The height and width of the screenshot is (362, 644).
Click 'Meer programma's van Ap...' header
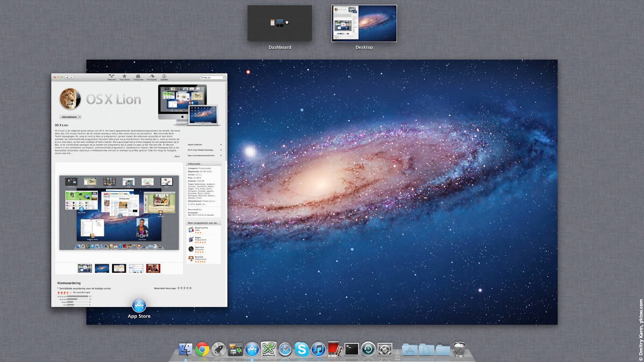pyautogui.click(x=203, y=223)
